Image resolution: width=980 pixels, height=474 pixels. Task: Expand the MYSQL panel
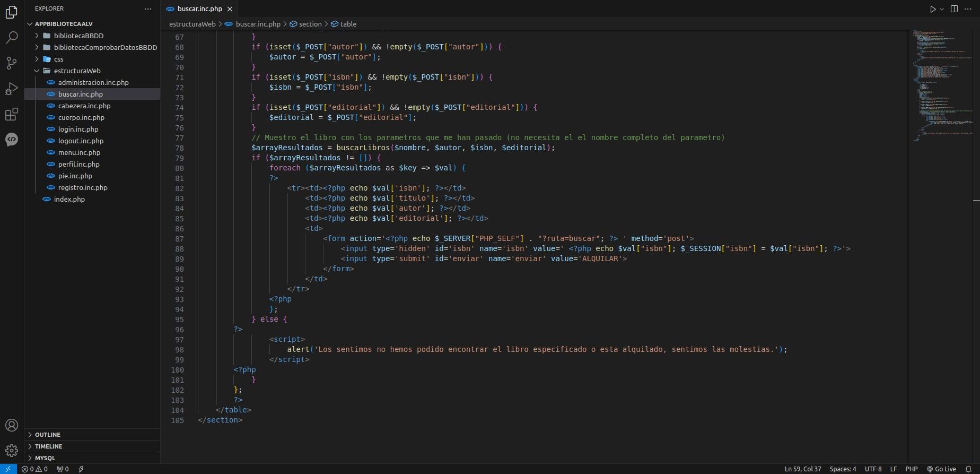coord(92,458)
